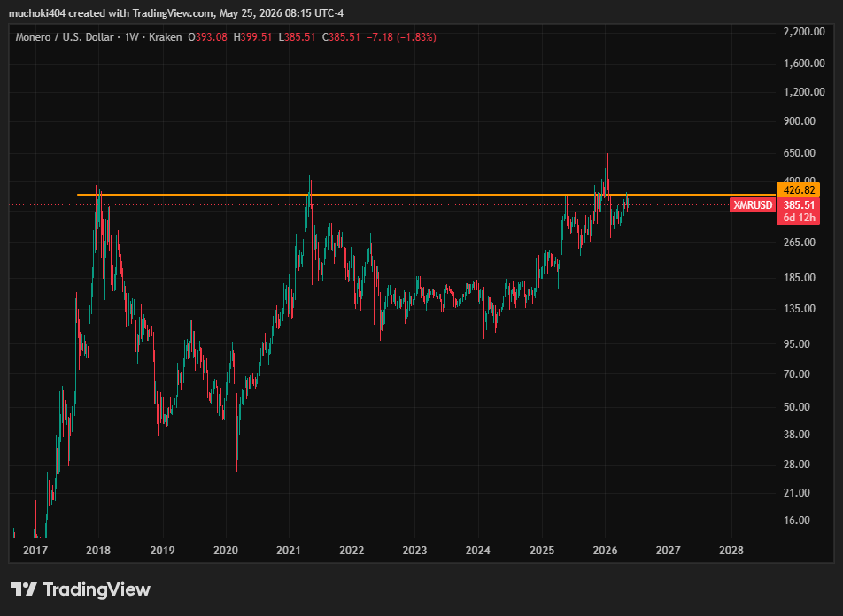Click the 6d 12h countdown label
The width and height of the screenshot is (843, 616).
coord(799,218)
